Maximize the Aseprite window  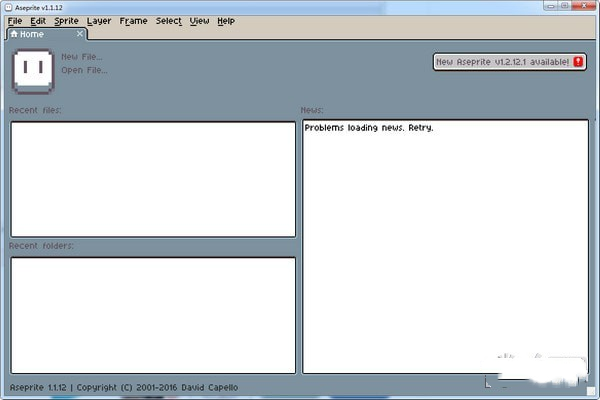tap(564, 6)
